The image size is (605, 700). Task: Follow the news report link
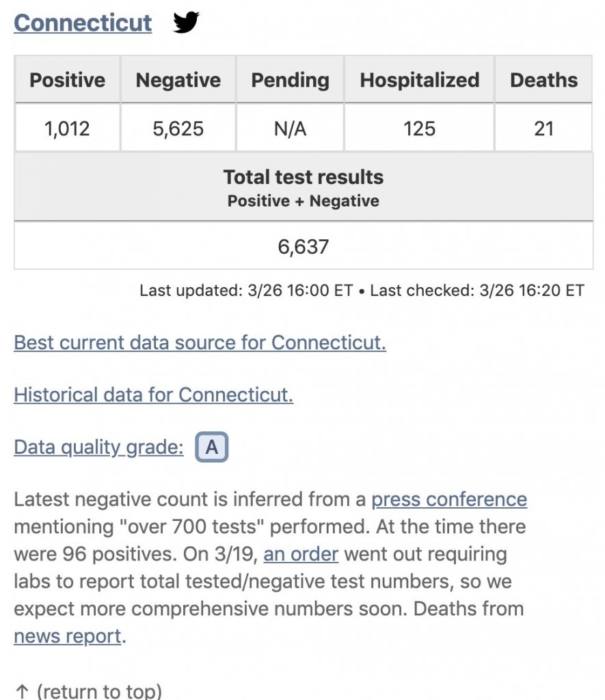pos(67,636)
